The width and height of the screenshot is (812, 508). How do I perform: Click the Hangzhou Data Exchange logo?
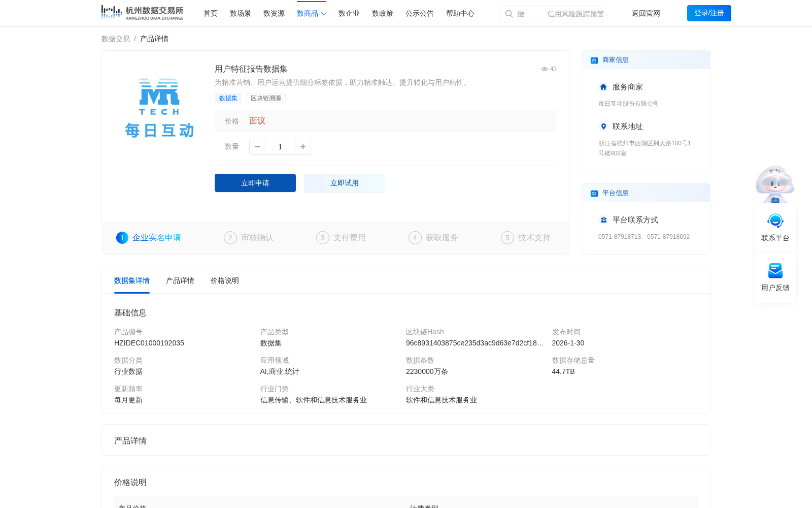[142, 13]
